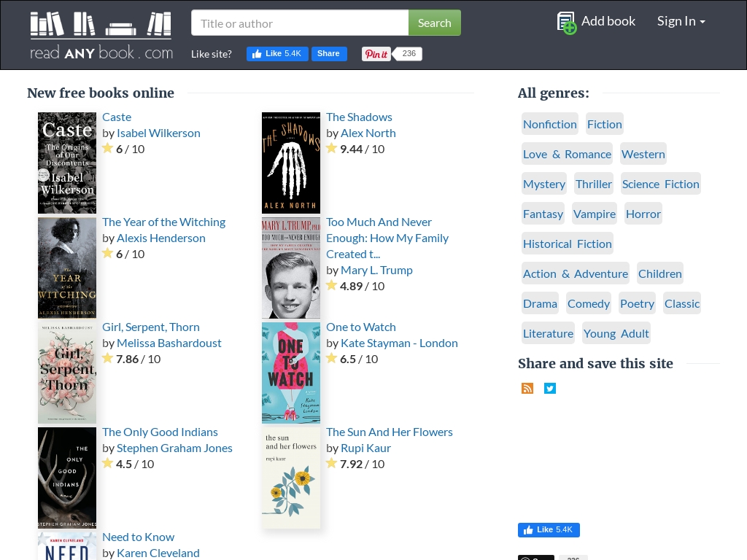747x560 pixels.
Task: Click the Add book icon
Action: [x=566, y=23]
